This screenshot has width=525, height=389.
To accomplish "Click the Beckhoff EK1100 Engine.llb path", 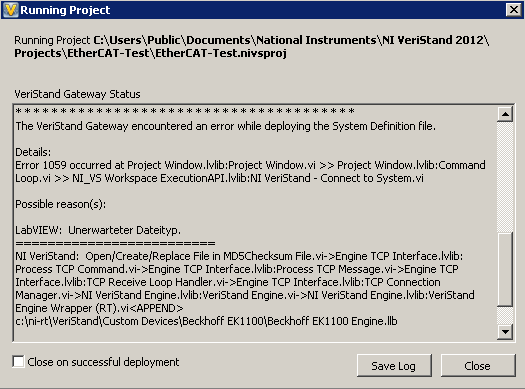I will coord(206,321).
